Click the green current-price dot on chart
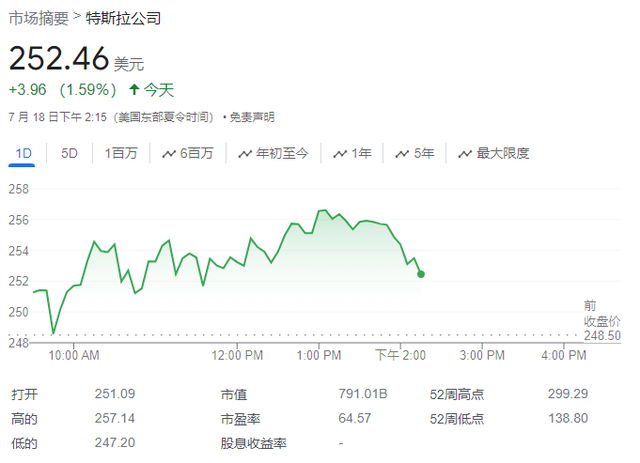Screen dimensions: 640x463 (x=421, y=274)
